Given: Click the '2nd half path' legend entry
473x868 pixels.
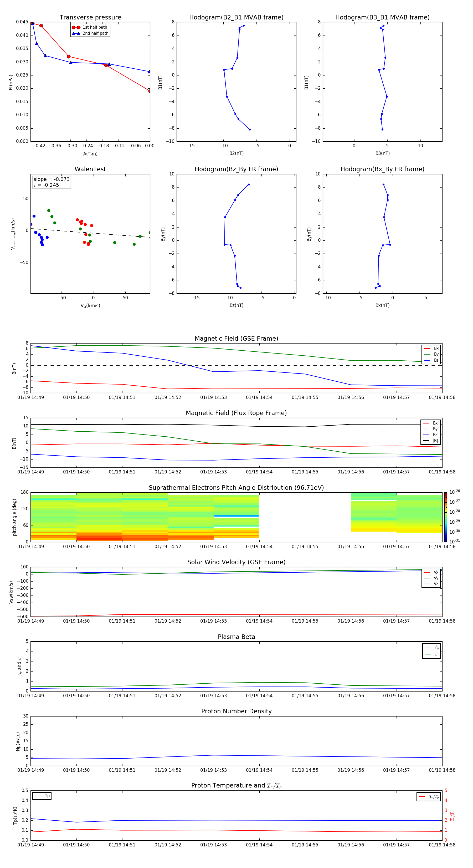Looking at the screenshot, I should click(90, 33).
